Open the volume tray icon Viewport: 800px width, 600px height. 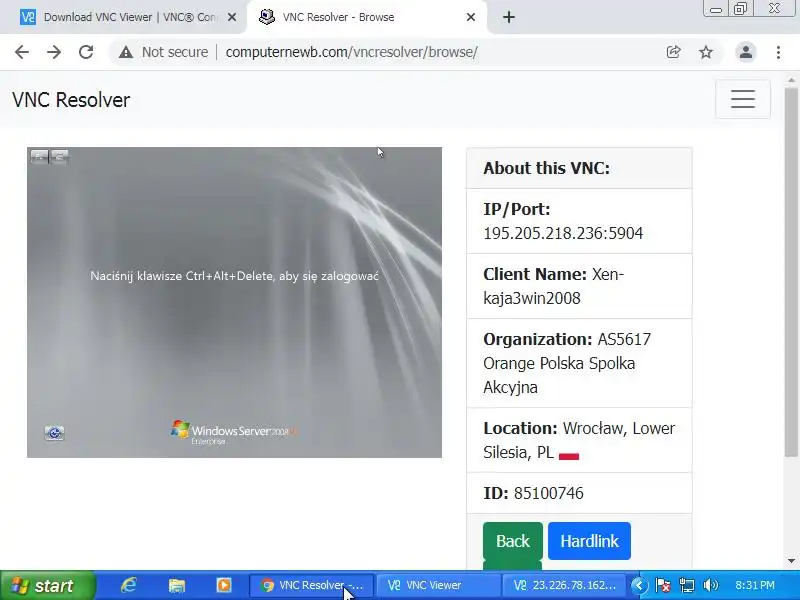[x=710, y=586]
